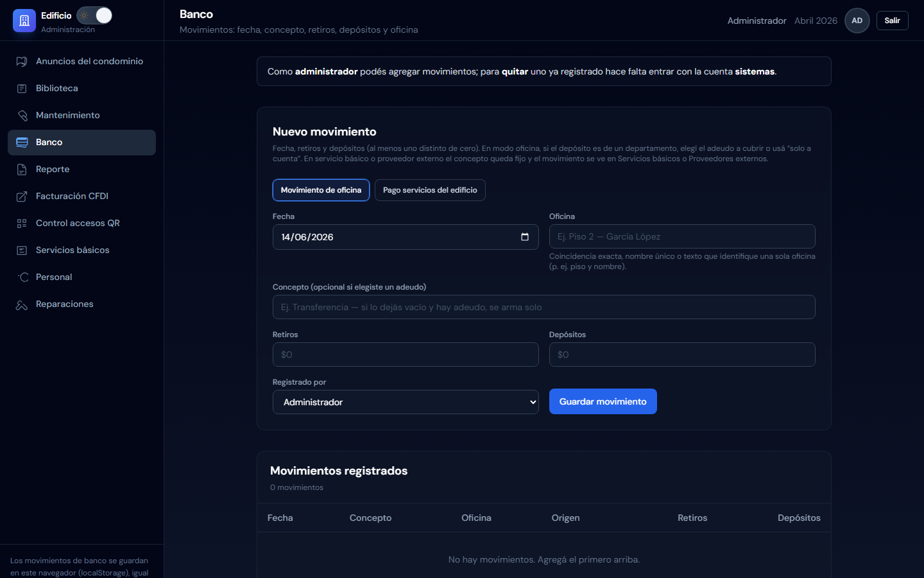Click the Salir logout button
924x578 pixels.
point(893,21)
